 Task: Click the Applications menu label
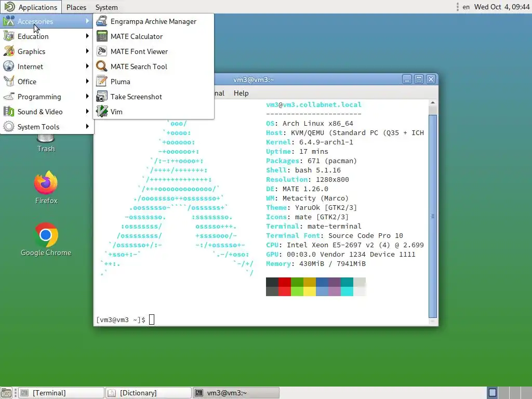click(x=37, y=7)
